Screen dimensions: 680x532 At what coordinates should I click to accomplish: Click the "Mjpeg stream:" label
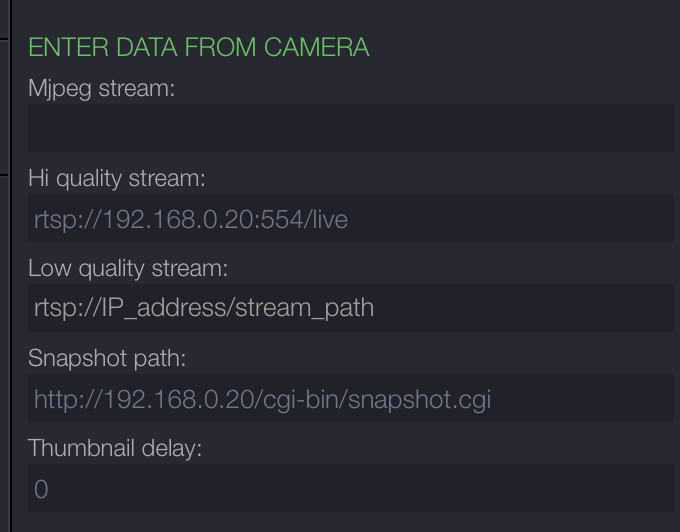101,88
